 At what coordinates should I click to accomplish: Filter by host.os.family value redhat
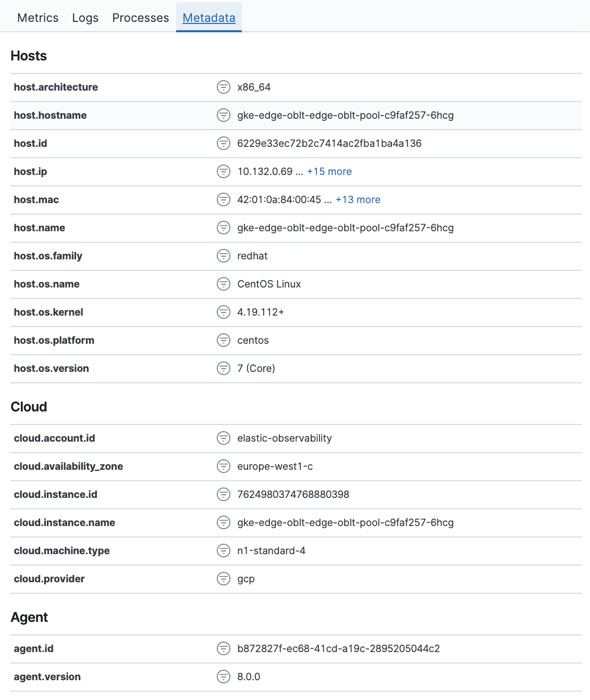224,256
